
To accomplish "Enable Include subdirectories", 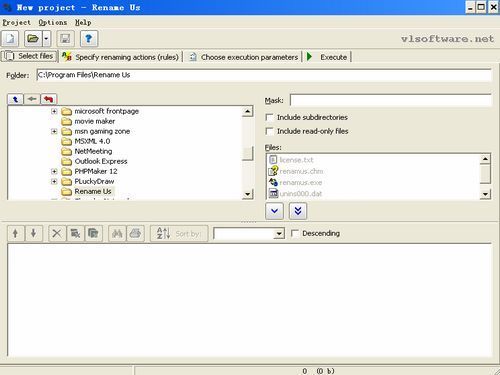I will (x=269, y=117).
